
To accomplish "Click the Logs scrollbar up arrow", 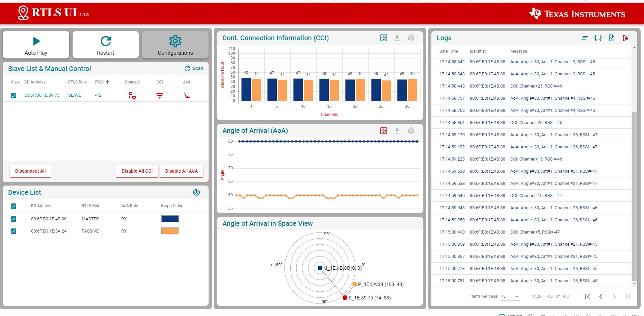I will pos(634,48).
